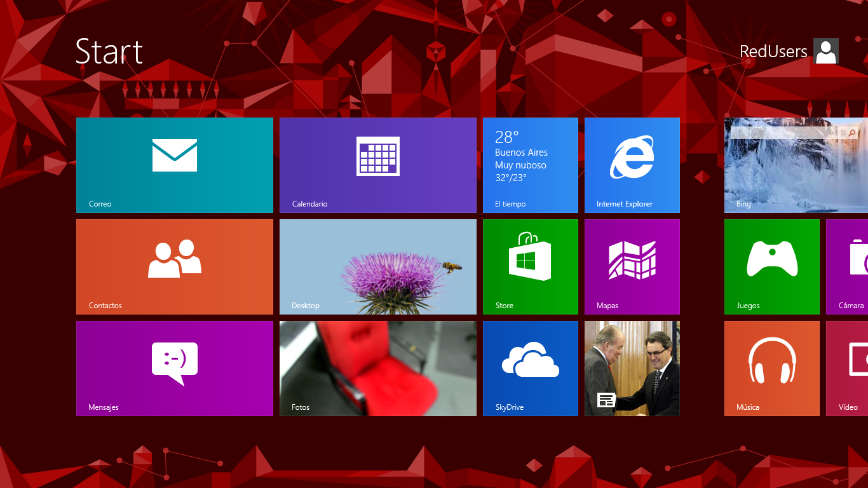Click the 'SkyDrive' tile label

pos(510,407)
